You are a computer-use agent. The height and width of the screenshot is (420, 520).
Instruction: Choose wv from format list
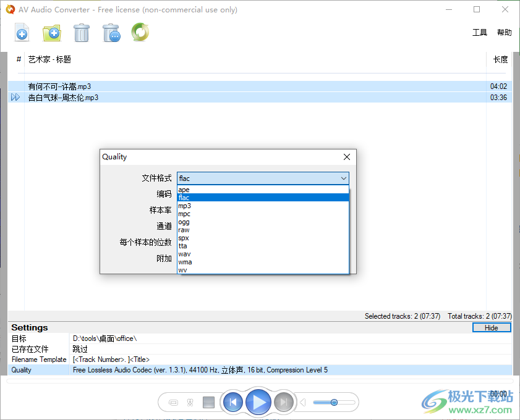tap(263, 270)
